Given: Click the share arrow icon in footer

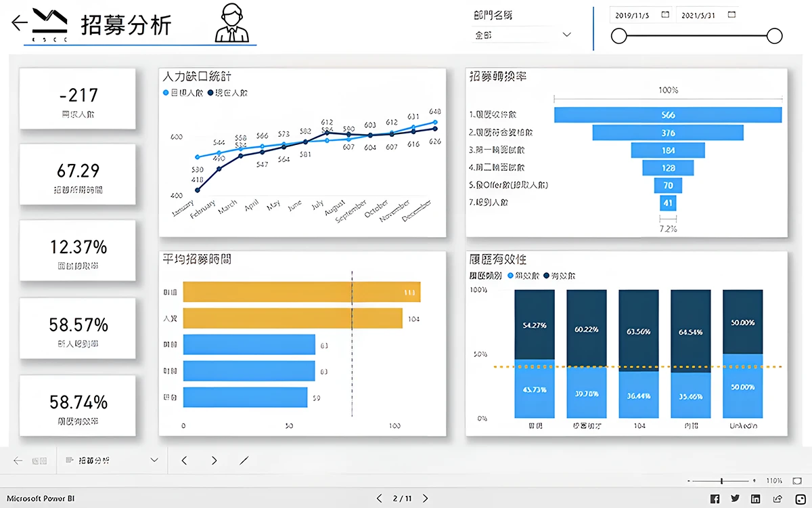Looking at the screenshot, I should pos(777,499).
